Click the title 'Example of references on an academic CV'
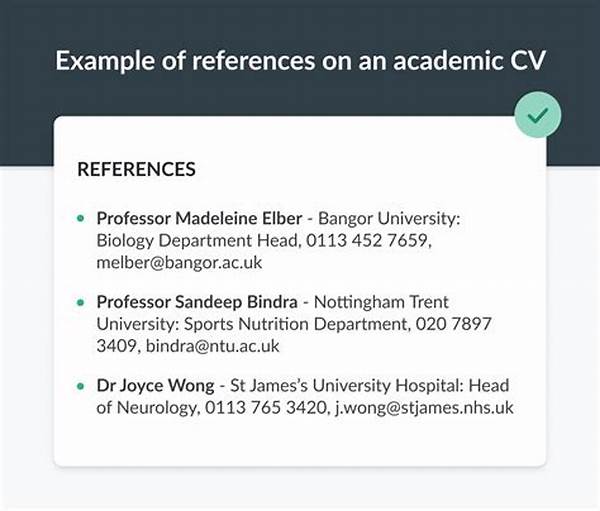600x511 pixels. coord(300,60)
